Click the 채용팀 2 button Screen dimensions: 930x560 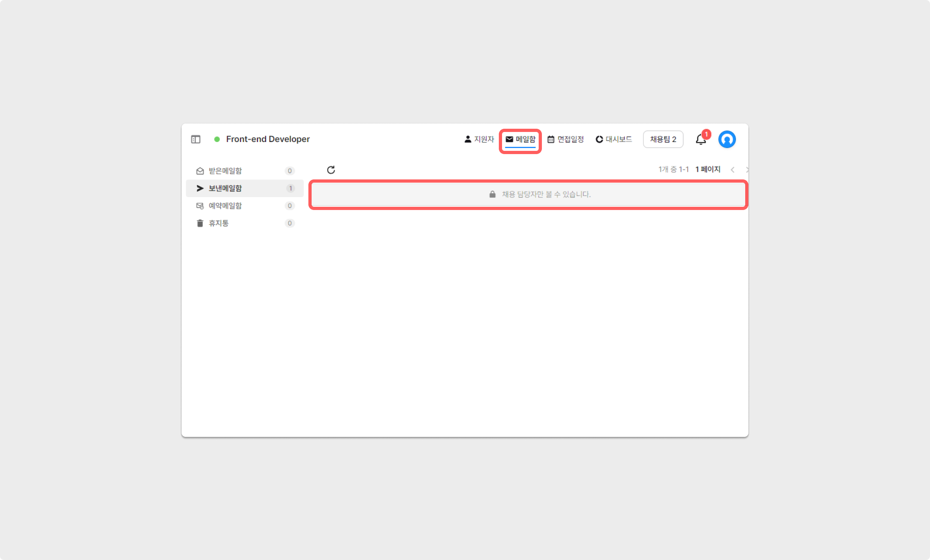click(x=663, y=139)
